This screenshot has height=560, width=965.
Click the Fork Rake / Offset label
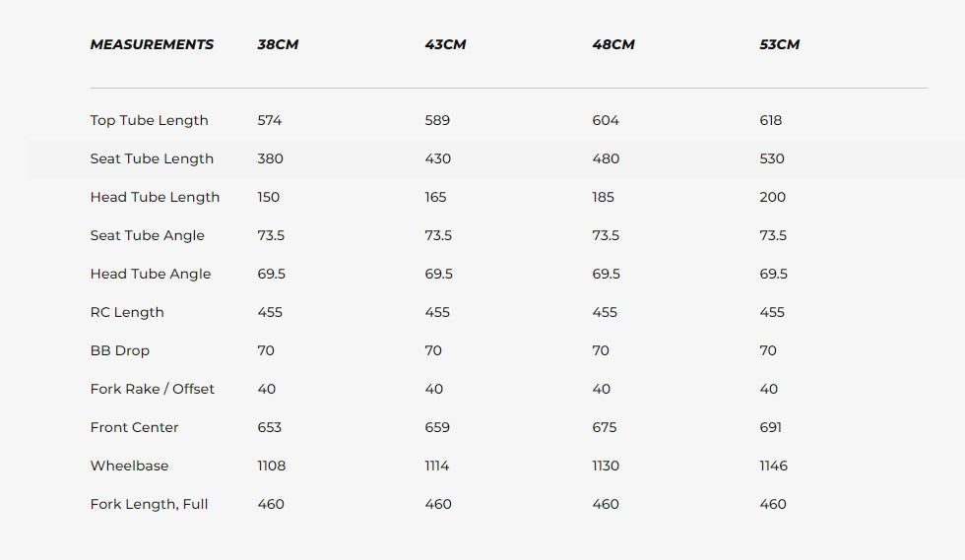coord(152,389)
